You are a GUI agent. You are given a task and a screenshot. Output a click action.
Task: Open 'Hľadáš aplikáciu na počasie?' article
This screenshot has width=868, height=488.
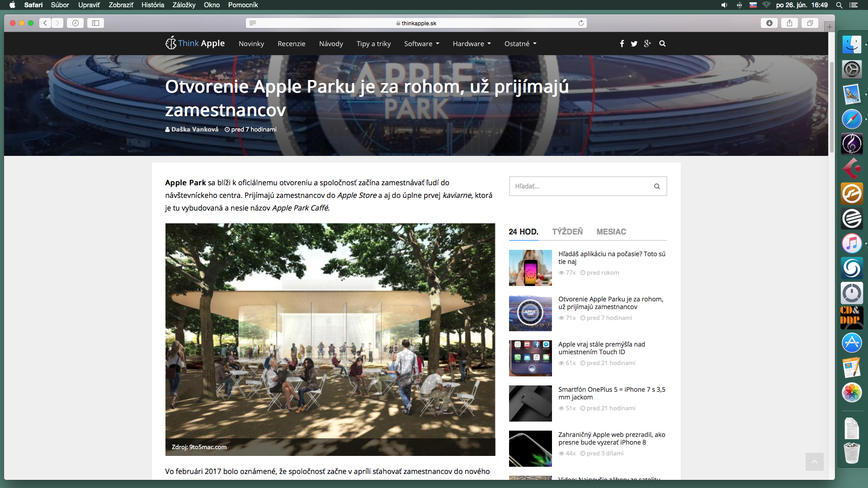pyautogui.click(x=612, y=258)
